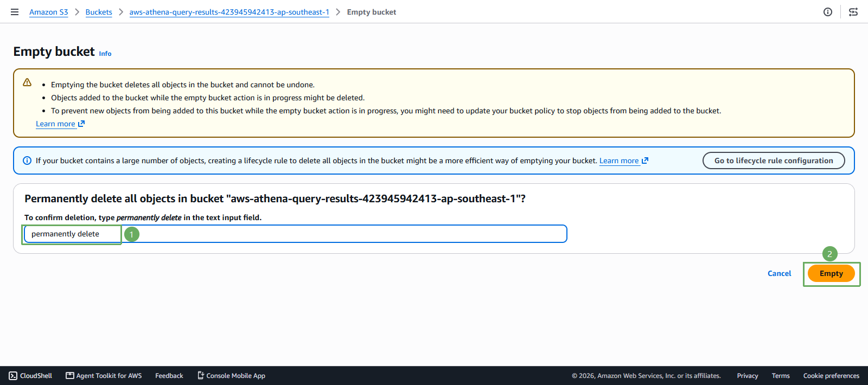Click Go to lifecycle rule configuration
868x385 pixels.
[x=774, y=161]
